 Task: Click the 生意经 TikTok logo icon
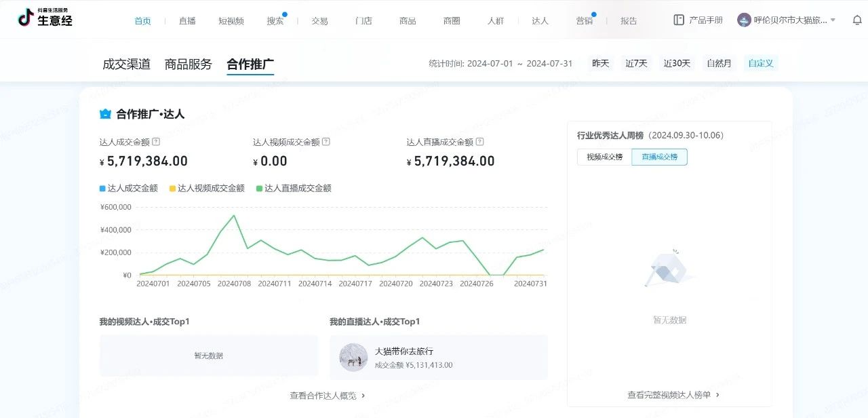[x=26, y=18]
